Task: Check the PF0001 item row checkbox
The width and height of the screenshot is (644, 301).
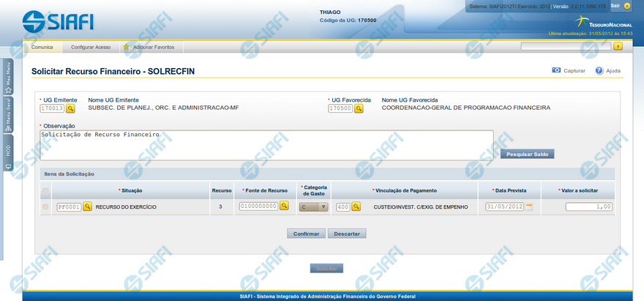Action: tap(45, 207)
